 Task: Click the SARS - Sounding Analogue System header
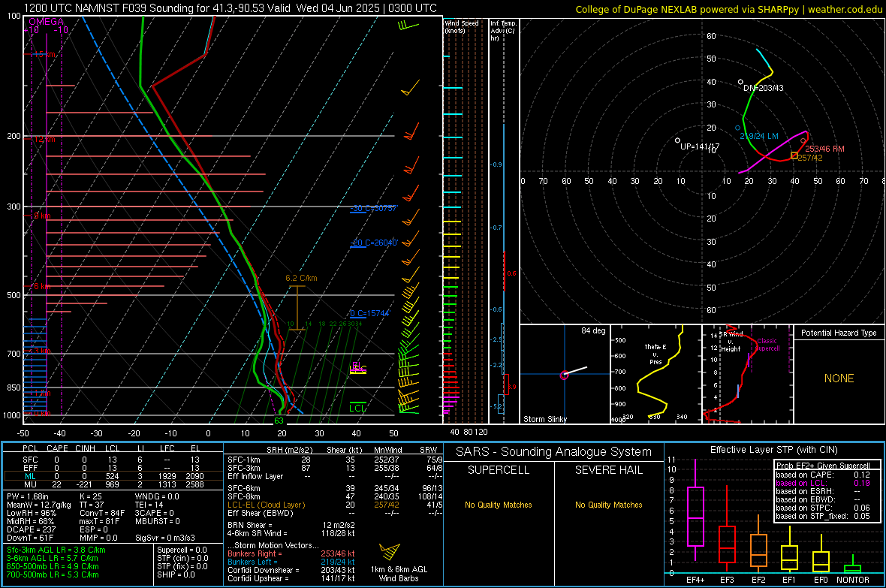click(x=553, y=452)
